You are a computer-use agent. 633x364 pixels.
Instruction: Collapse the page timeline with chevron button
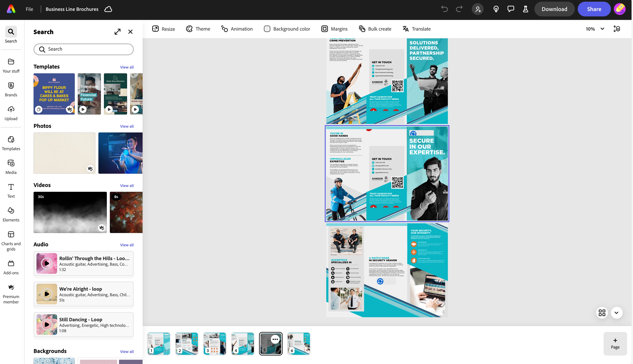616,313
